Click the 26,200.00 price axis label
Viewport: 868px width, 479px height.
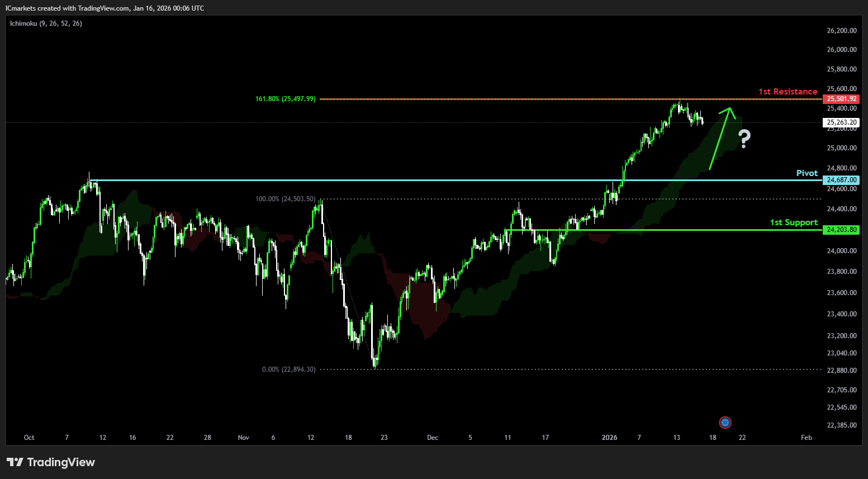point(841,31)
